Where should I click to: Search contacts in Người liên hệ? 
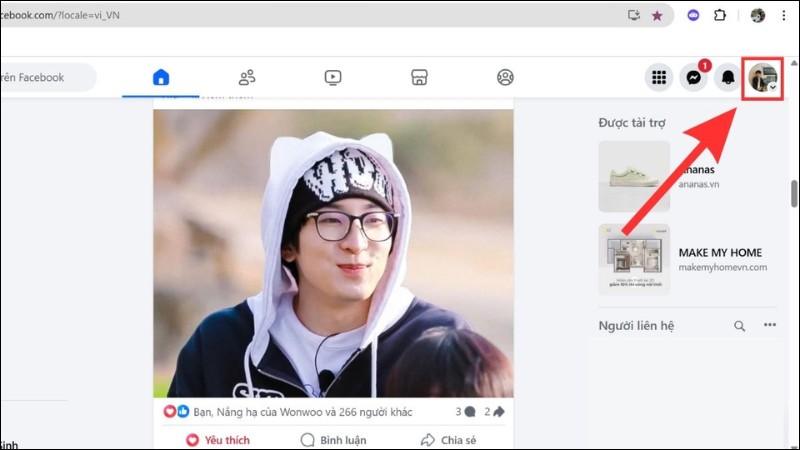739,326
